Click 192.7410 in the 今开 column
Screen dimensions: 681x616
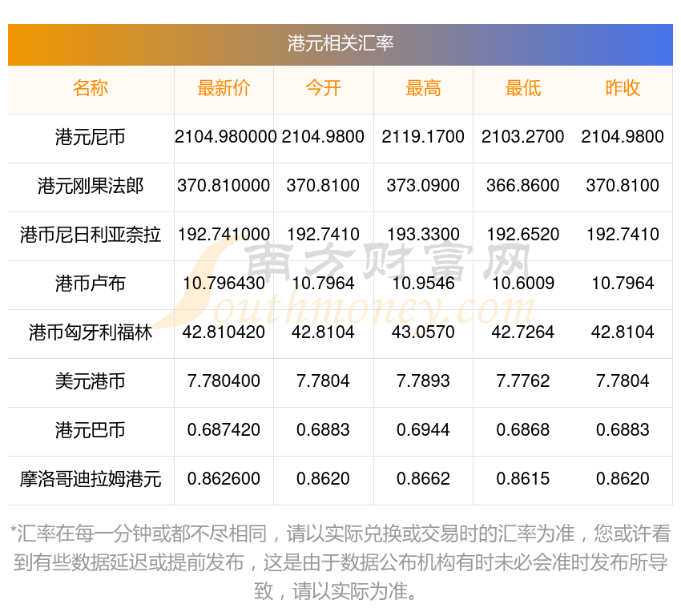click(x=323, y=235)
